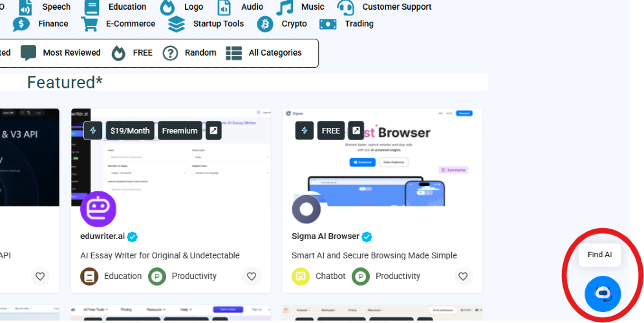The width and height of the screenshot is (644, 323).
Task: Open the Crypto category
Action: [x=282, y=24]
